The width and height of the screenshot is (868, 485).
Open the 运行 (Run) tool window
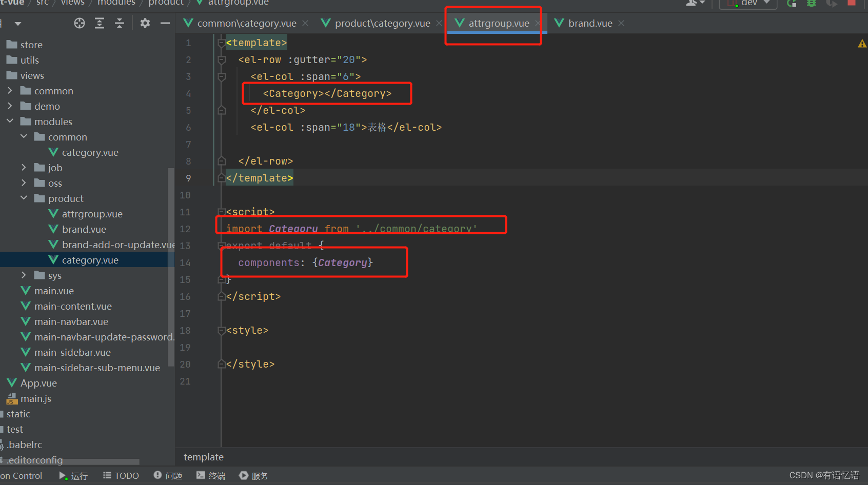(74, 476)
